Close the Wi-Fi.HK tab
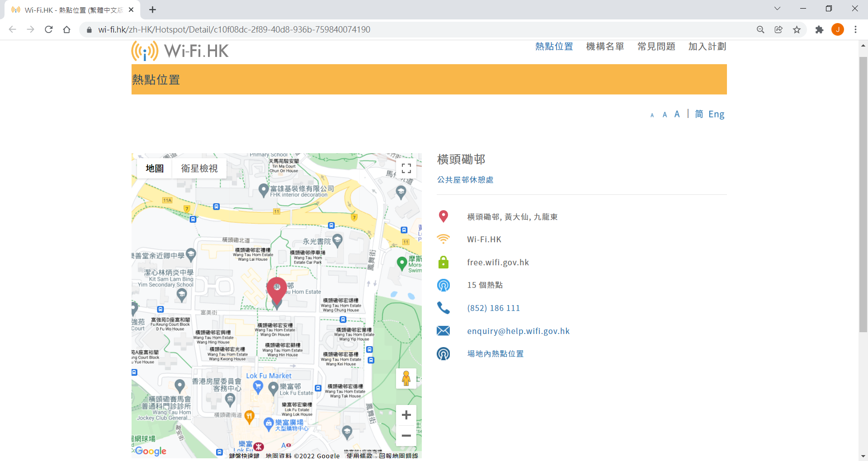This screenshot has height=461, width=868. 131,9
